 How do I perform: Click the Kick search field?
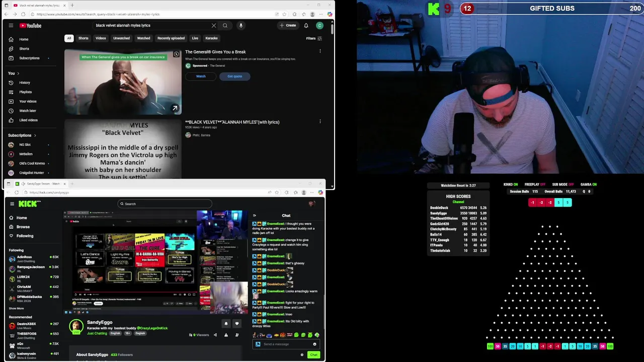click(x=165, y=204)
